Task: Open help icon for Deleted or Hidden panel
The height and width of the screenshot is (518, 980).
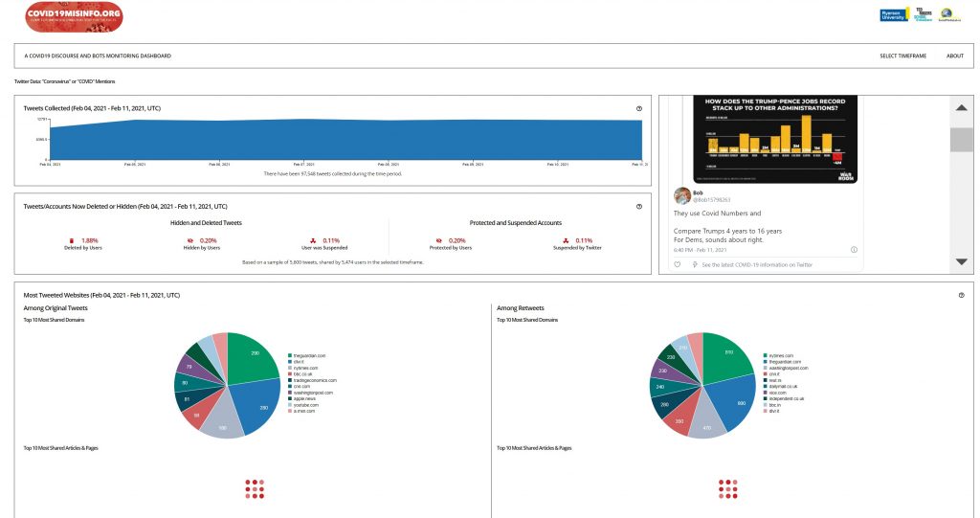Action: 639,206
